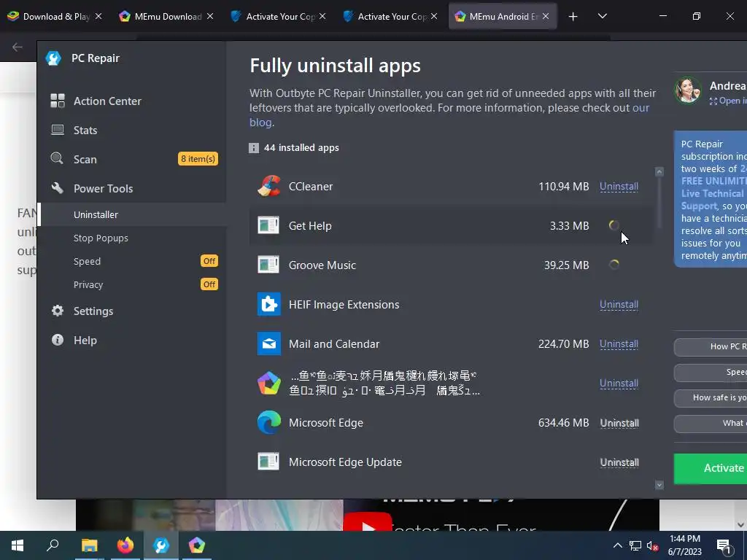Open the browser tab list dropdown
Image resolution: width=747 pixels, height=560 pixels.
602,16
